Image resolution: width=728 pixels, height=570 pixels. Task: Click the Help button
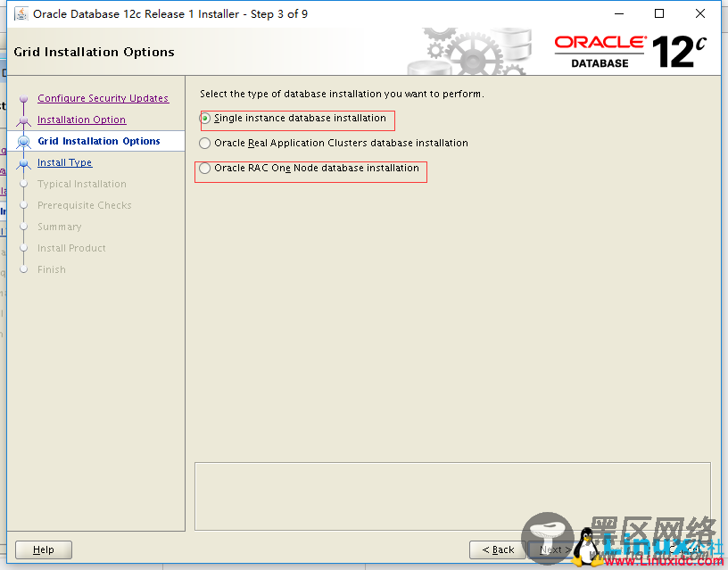point(44,549)
